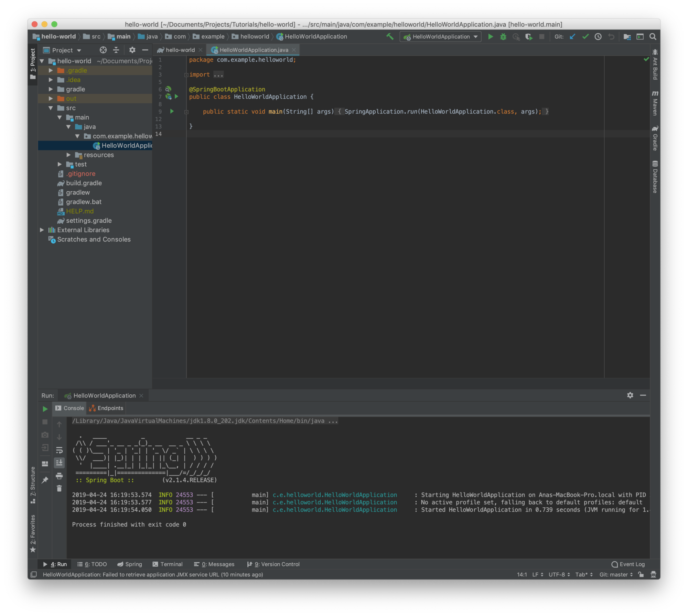Image resolution: width=688 pixels, height=616 pixels.
Task: Click the run gutter arrow beside class declaration
Action: pos(176,96)
